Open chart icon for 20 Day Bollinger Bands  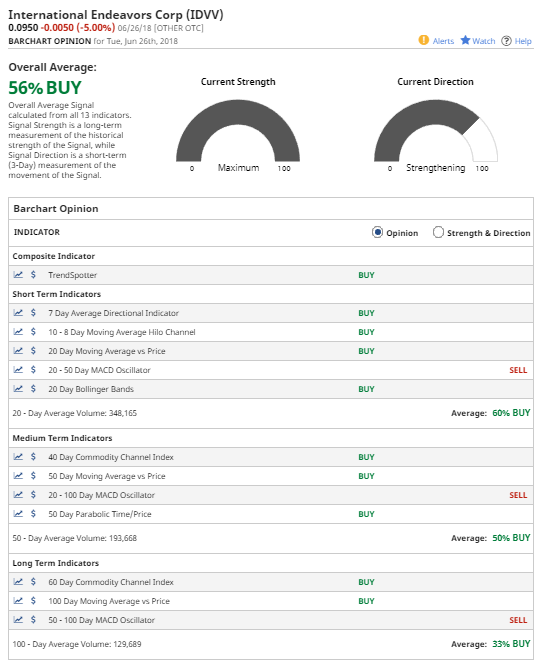18,388
